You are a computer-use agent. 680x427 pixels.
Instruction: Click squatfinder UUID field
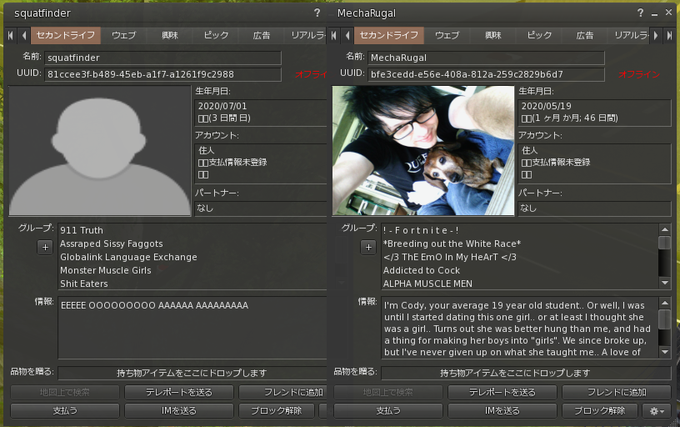click(x=163, y=74)
